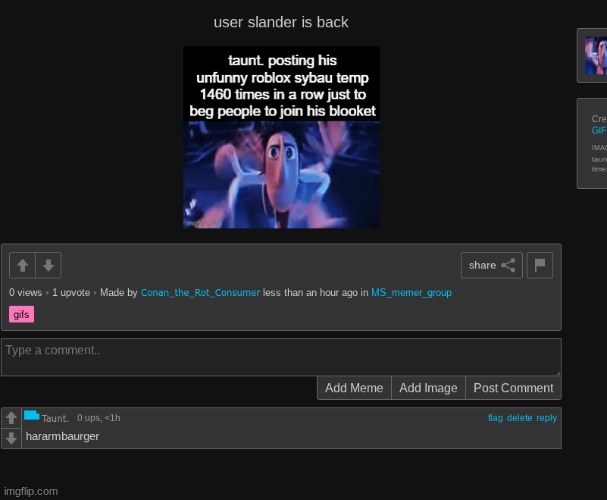Flag the post using the flag icon
This screenshot has height=500, width=607.
coord(539,265)
